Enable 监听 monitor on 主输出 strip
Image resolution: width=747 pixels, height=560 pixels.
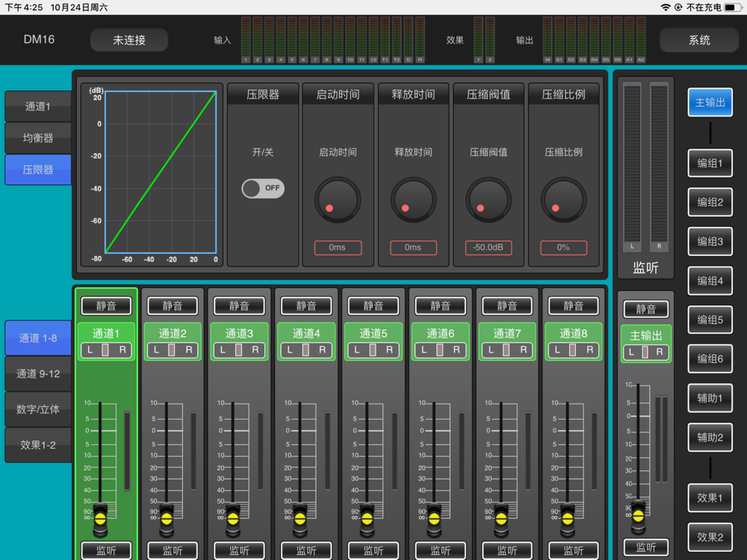(x=646, y=547)
